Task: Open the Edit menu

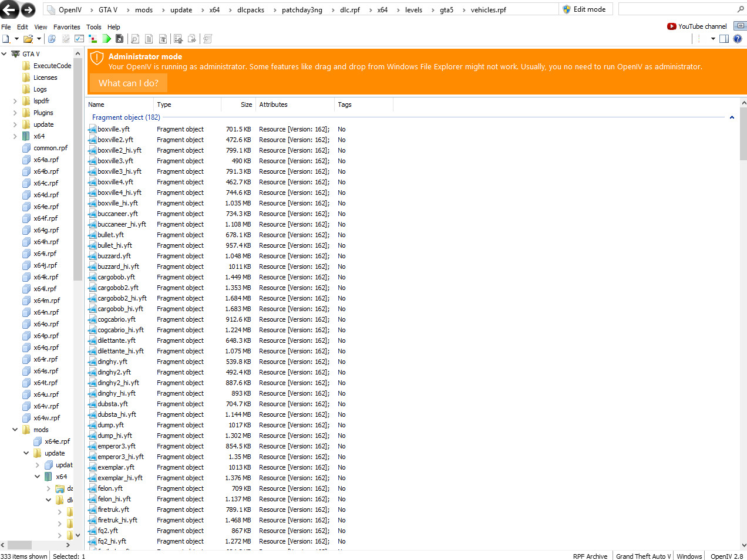Action: point(22,27)
